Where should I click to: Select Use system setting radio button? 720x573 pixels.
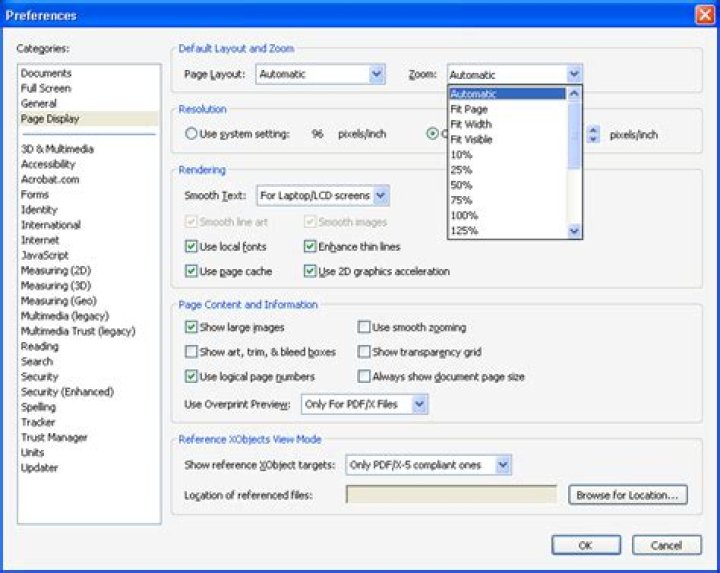tap(191, 134)
